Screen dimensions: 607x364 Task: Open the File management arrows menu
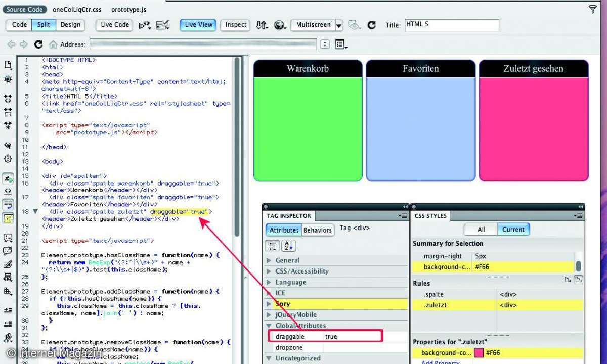[x=262, y=25]
